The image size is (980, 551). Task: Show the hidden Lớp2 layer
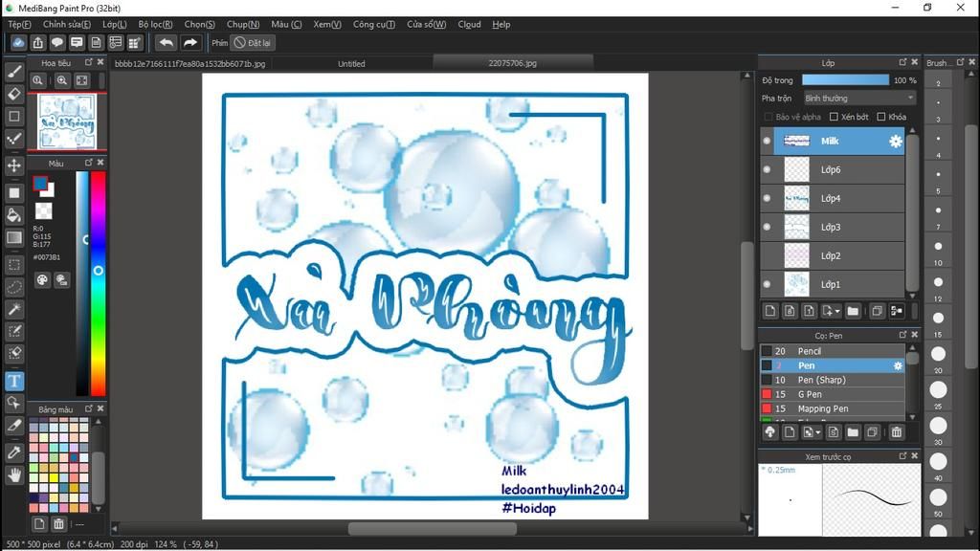[767, 255]
